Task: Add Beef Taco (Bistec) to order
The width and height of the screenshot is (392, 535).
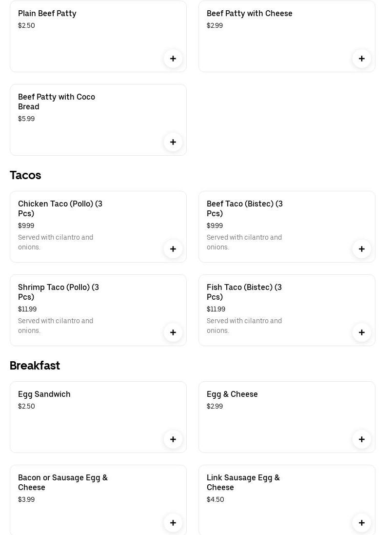Action: tap(362, 249)
